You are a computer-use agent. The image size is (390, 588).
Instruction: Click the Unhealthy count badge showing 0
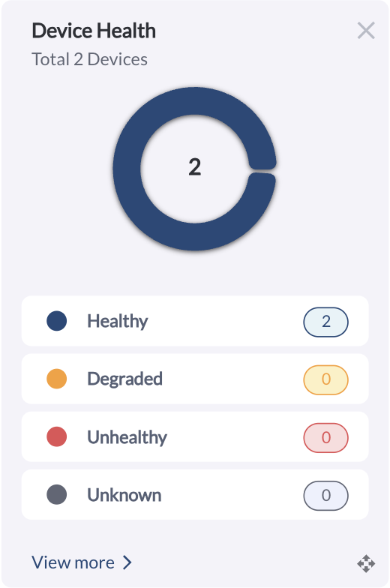325,438
